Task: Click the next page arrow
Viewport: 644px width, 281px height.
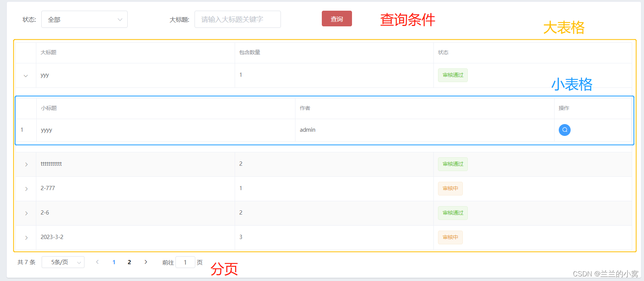Action: pyautogui.click(x=146, y=262)
